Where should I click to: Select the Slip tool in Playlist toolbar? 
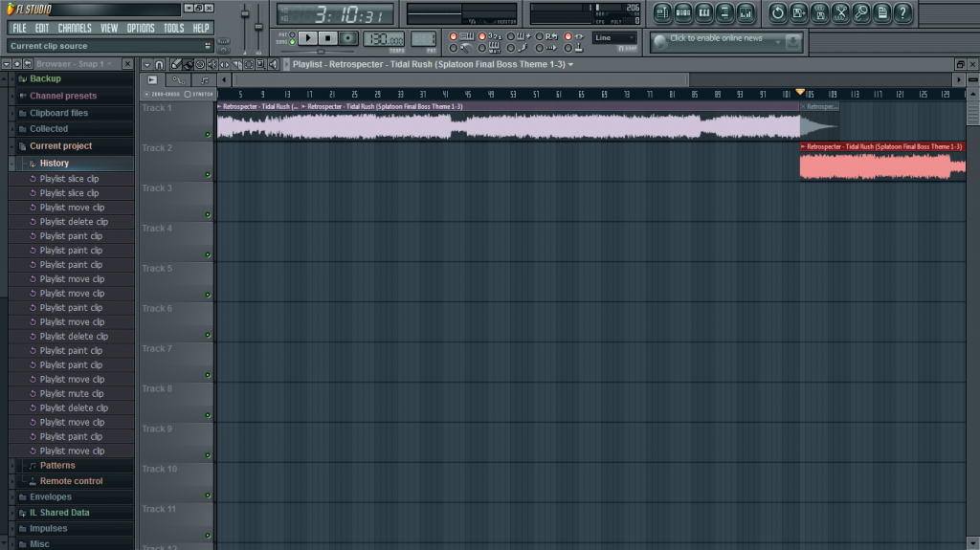pos(224,64)
